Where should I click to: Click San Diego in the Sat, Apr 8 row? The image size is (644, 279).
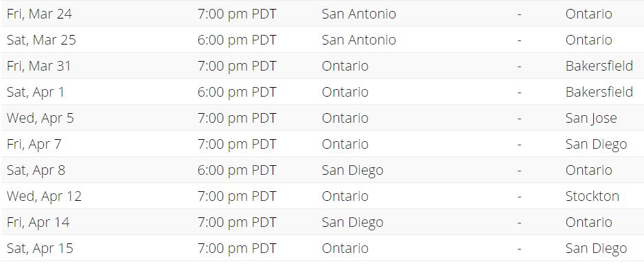352,170
